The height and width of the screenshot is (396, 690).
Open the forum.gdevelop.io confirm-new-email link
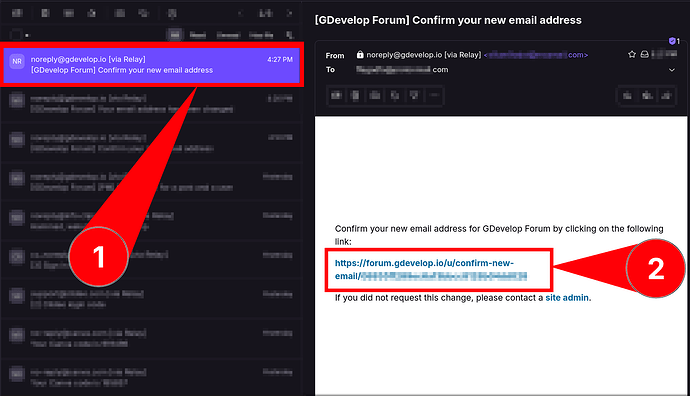[431, 269]
